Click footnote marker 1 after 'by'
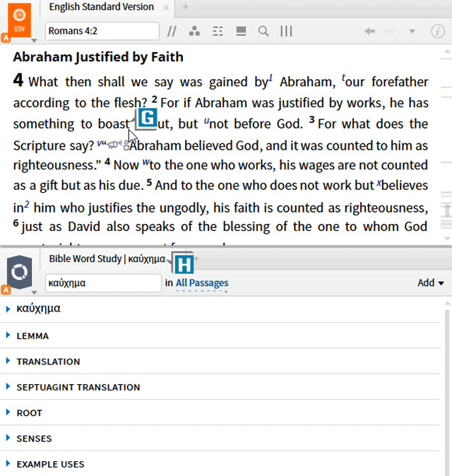Screen dimensions: 452x476 (270, 78)
